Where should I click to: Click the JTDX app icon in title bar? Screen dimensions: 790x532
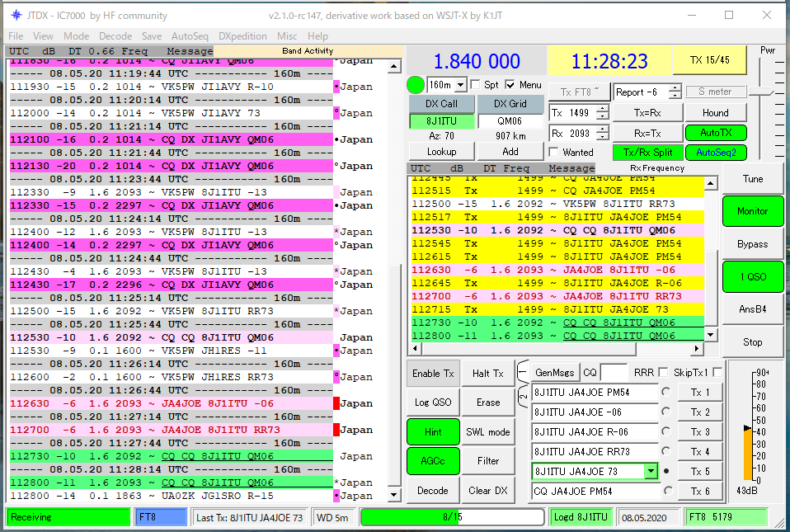point(16,16)
